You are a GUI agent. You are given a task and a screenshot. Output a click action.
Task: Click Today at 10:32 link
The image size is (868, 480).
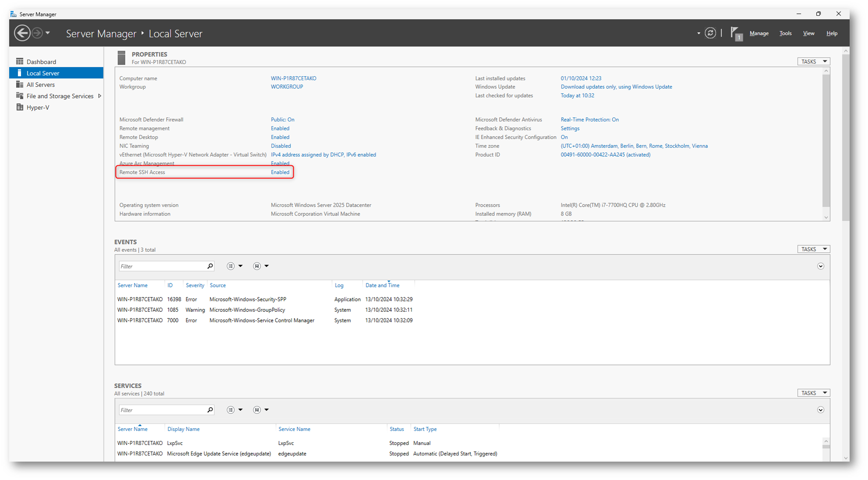tap(577, 95)
